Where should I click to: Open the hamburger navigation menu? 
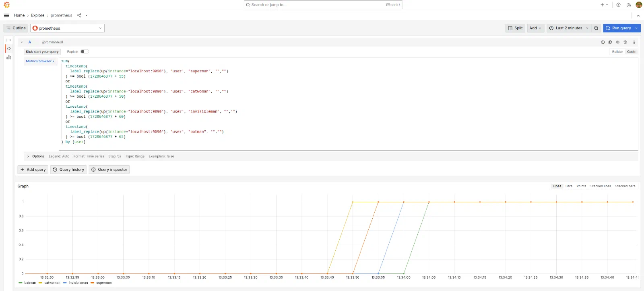6,15
